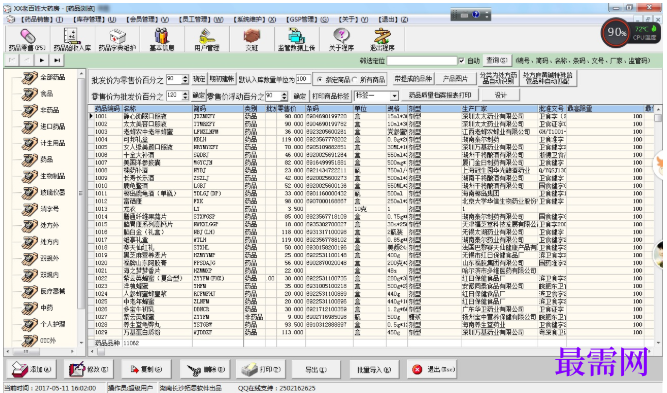Click the first-record navigation arrow
The width and height of the screenshot is (667, 393).
pos(12,60)
